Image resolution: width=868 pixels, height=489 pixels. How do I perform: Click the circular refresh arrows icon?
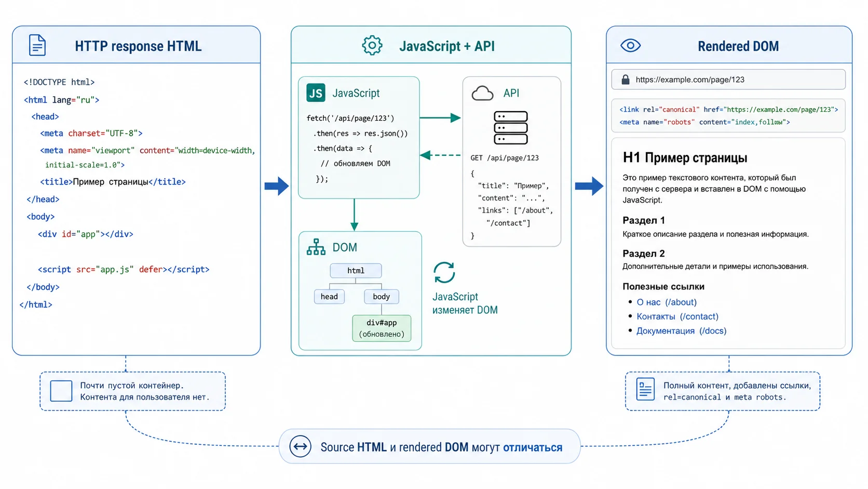point(444,273)
